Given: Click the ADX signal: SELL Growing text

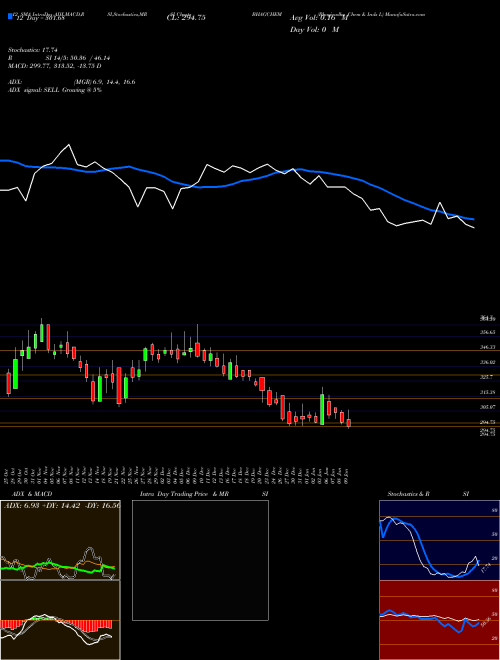Looking at the screenshot, I should click(x=55, y=90).
